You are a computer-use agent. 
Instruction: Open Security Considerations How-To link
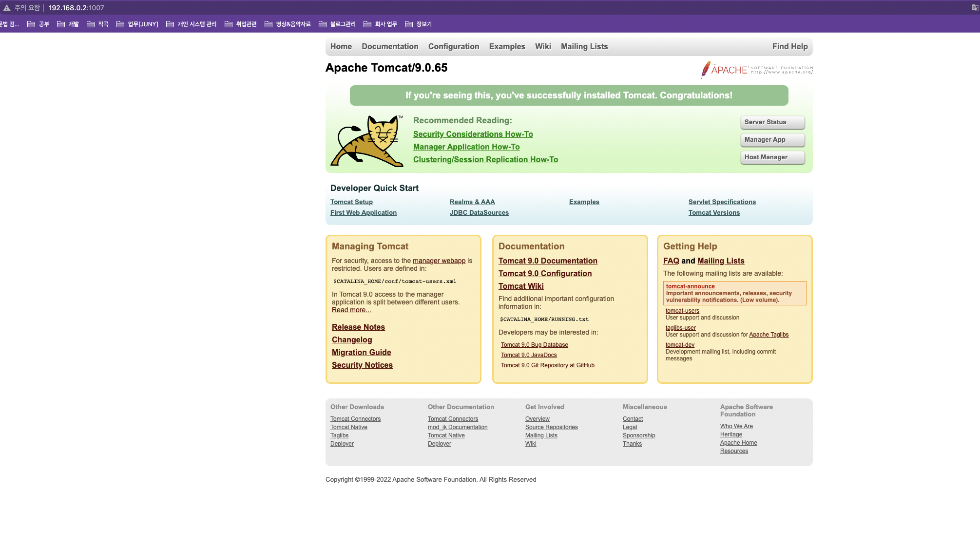[x=473, y=134]
